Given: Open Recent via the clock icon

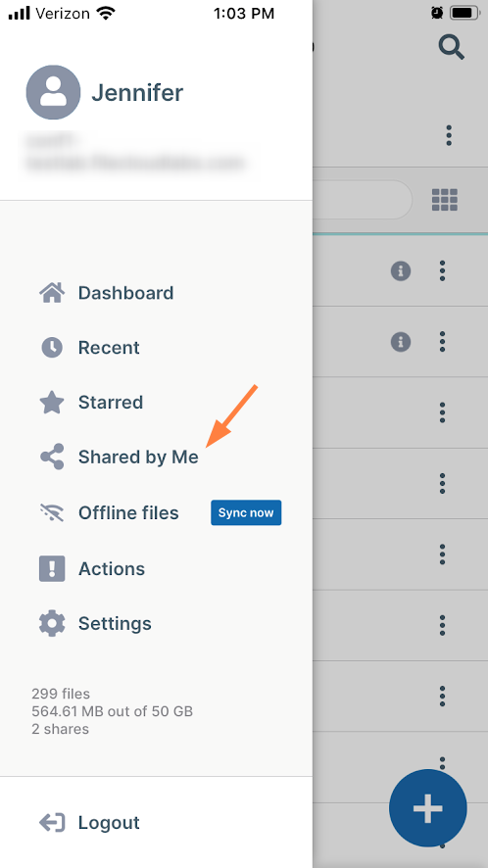Looking at the screenshot, I should point(52,347).
